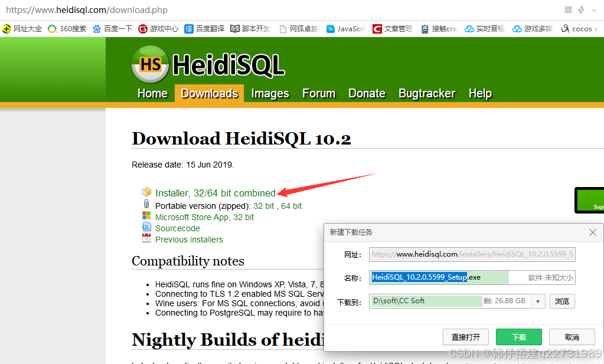Expand the download location dropdown arrow
Image resolution: width=604 pixels, height=364 pixels.
coord(538,301)
